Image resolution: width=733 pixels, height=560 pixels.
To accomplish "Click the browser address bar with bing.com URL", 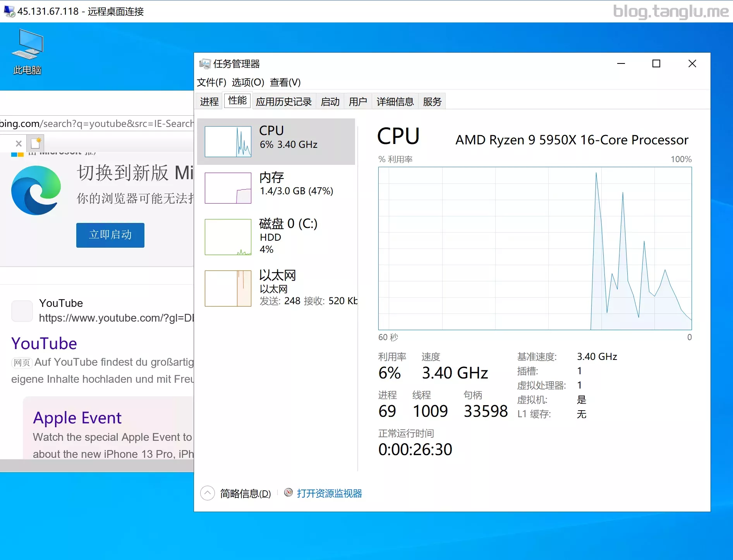I will tap(97, 123).
